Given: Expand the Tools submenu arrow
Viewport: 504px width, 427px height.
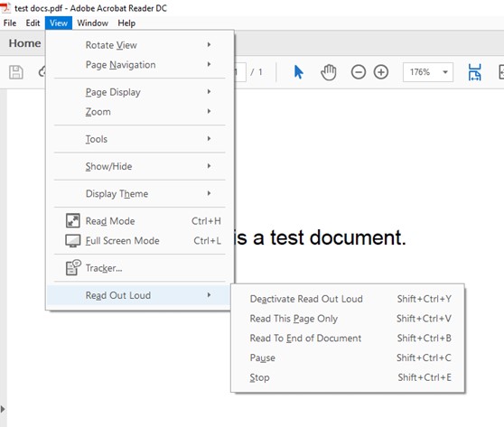Looking at the screenshot, I should pos(210,138).
